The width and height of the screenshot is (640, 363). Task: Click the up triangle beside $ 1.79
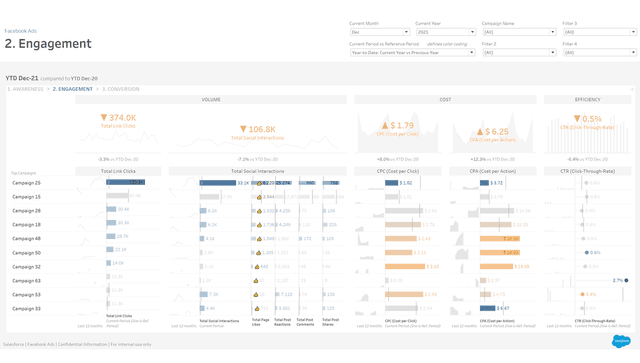pyautogui.click(x=384, y=125)
